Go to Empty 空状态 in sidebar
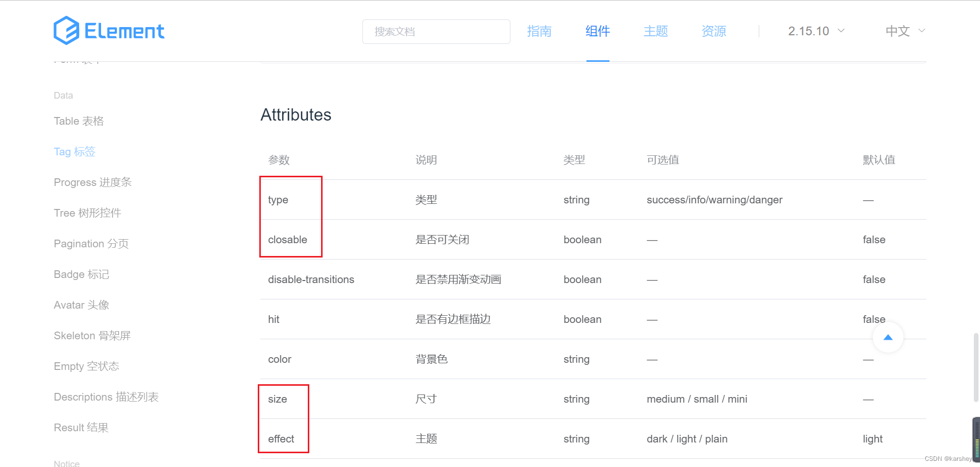Image resolution: width=980 pixels, height=467 pixels. click(x=86, y=366)
